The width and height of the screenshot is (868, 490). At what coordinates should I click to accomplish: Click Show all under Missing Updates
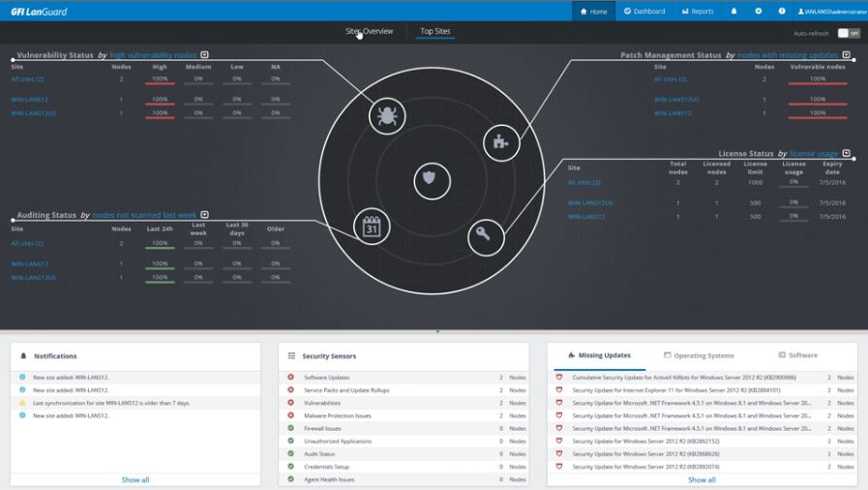click(702, 479)
